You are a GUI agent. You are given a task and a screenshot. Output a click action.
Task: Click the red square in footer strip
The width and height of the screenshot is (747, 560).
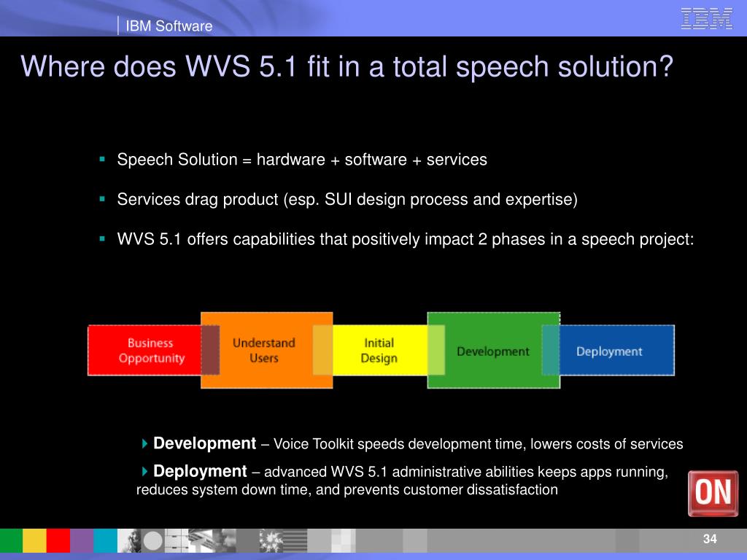58,540
